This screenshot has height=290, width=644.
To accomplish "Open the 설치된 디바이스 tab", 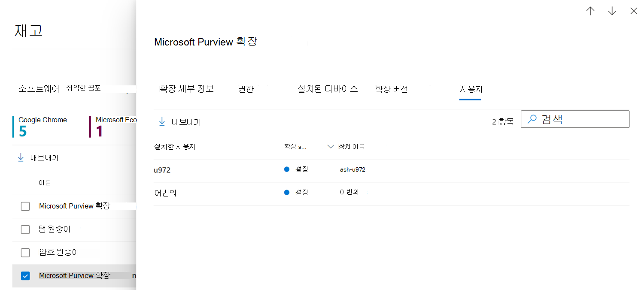I will coord(328,89).
